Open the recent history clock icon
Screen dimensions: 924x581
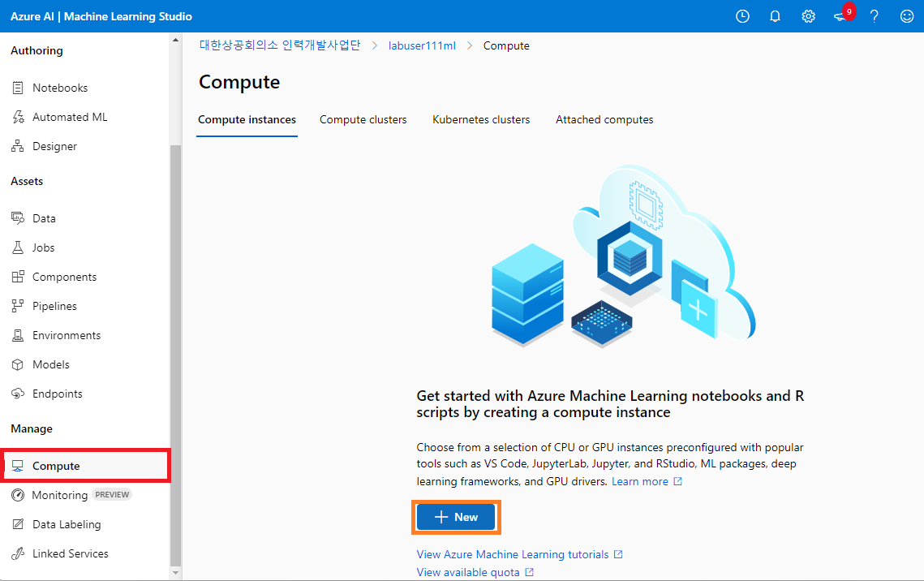click(742, 16)
